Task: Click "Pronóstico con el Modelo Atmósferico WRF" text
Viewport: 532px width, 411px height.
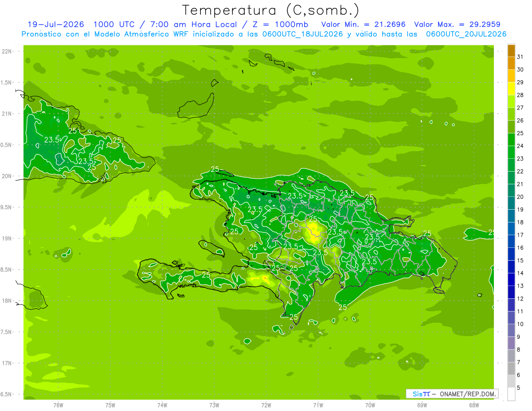Action: (106, 34)
